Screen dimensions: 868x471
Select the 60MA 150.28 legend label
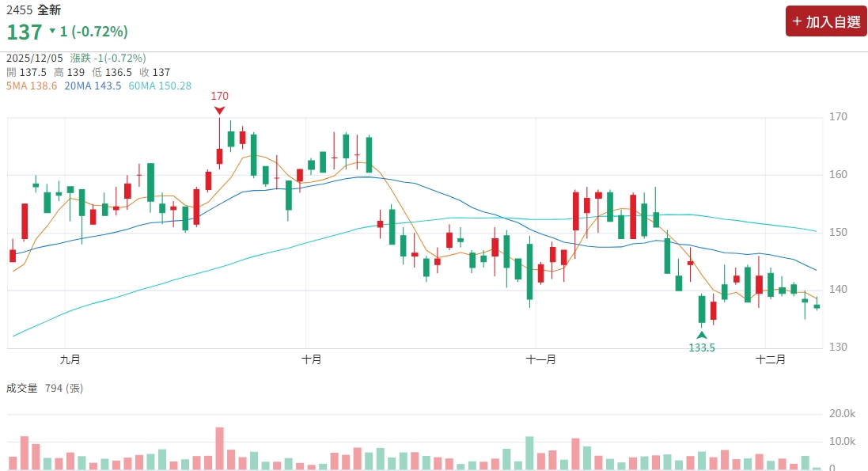(x=160, y=85)
